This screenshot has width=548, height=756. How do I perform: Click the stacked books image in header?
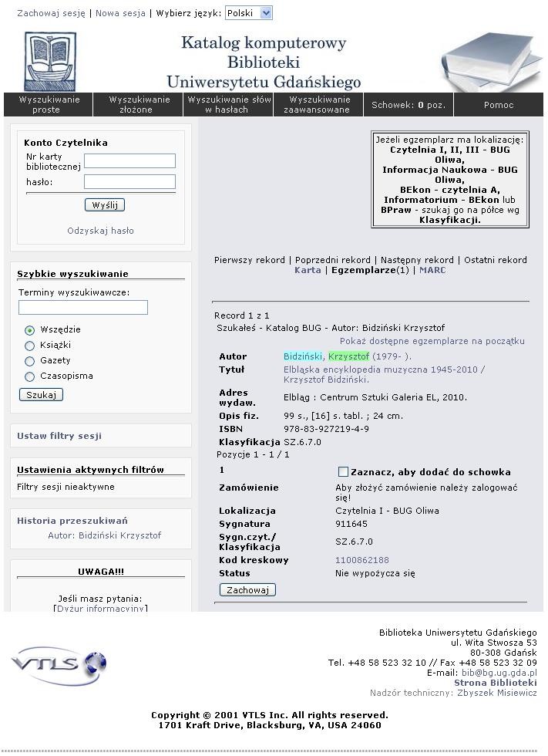click(491, 62)
